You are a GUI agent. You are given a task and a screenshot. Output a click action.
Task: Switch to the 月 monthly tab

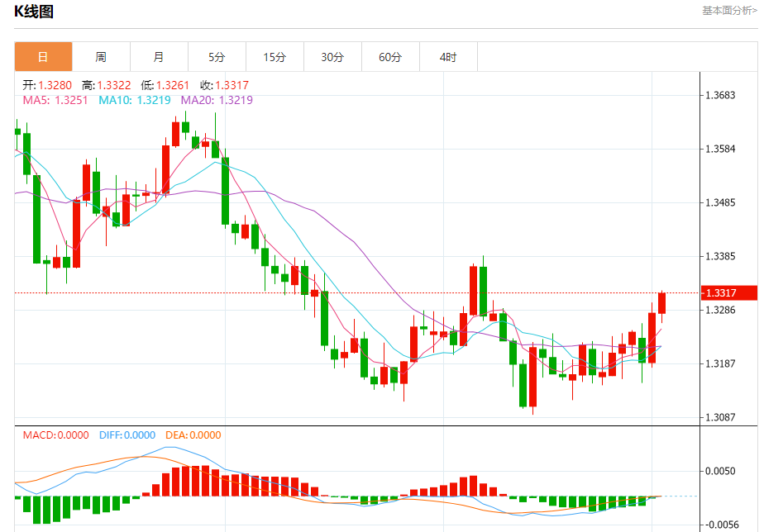point(159,57)
